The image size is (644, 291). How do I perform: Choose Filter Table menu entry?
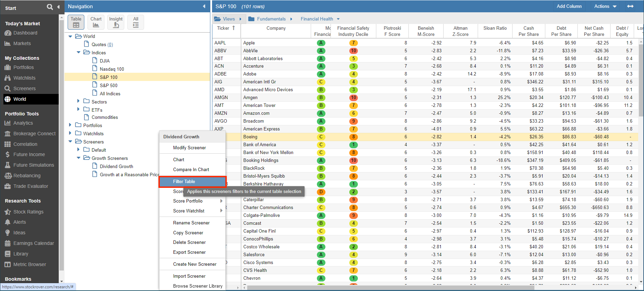(192, 182)
